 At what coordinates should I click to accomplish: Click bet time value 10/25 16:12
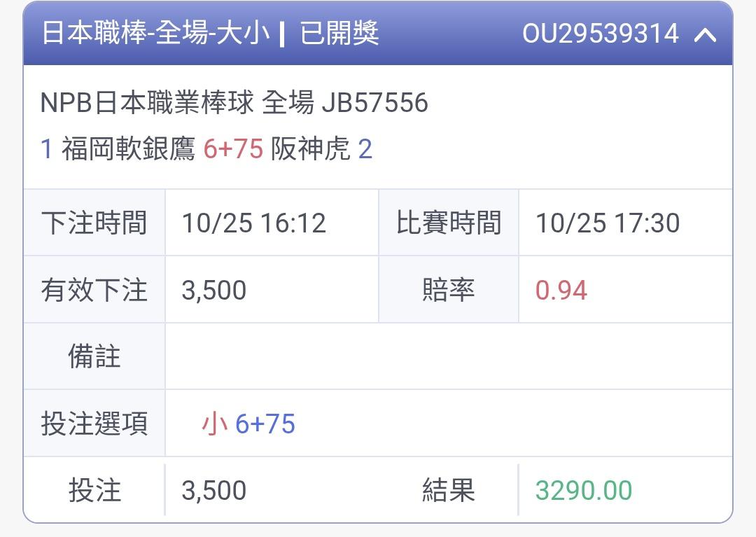coord(253,223)
